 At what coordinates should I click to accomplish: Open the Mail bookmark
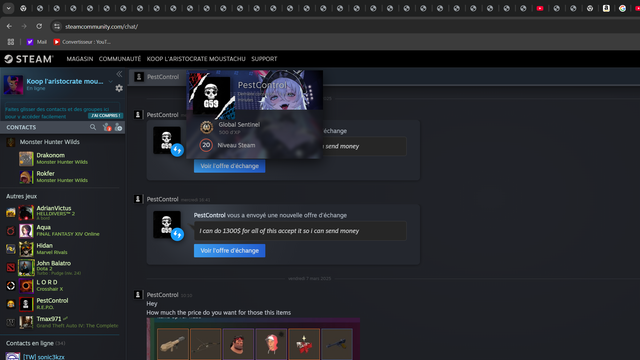pos(37,42)
